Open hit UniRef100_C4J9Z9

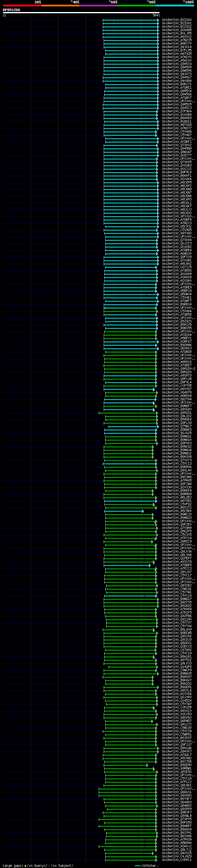tap(176, 857)
